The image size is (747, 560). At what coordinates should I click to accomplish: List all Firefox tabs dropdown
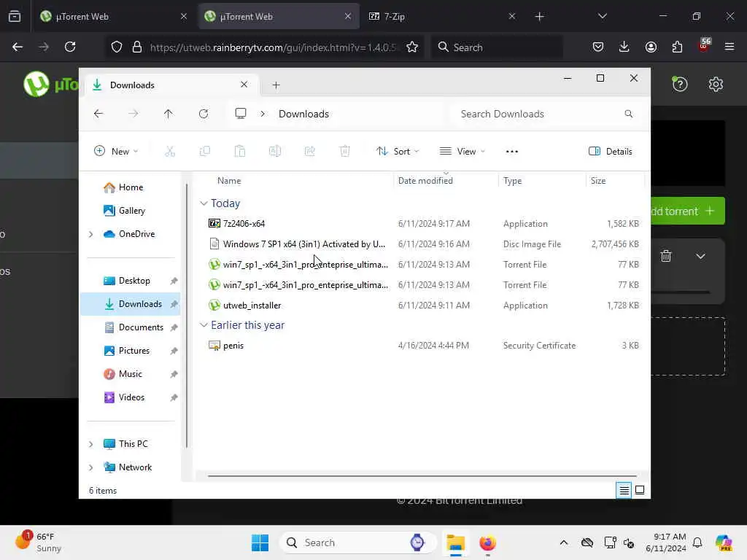[603, 16]
